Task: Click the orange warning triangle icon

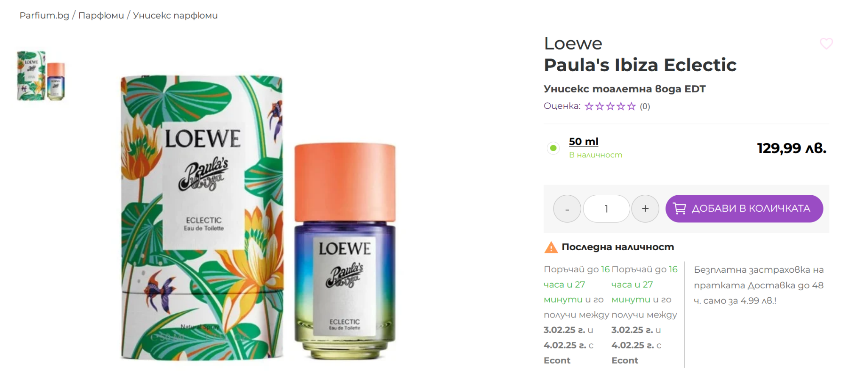Action: (551, 247)
